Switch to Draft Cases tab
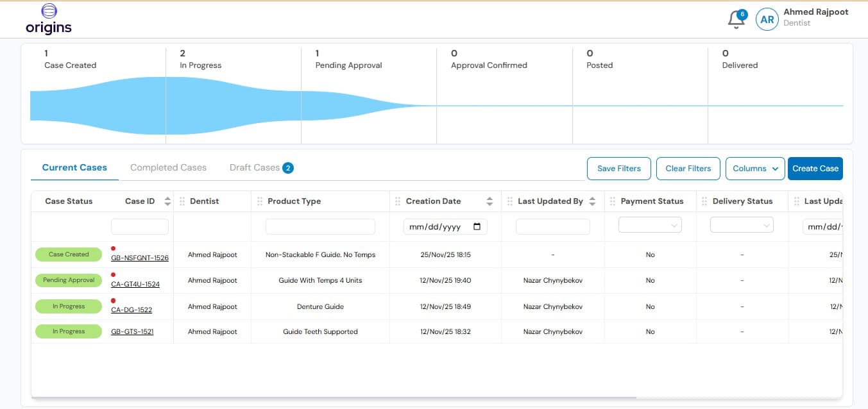Viewport: 868px width, 409px height. tap(255, 167)
